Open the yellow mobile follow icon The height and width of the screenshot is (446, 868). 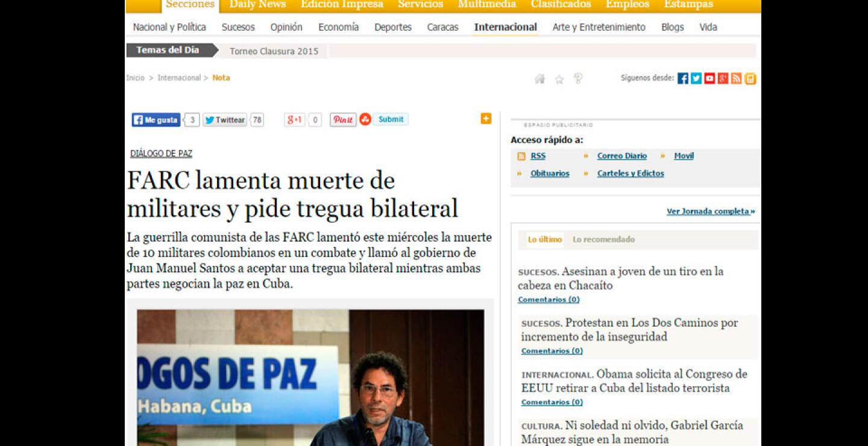tap(750, 78)
